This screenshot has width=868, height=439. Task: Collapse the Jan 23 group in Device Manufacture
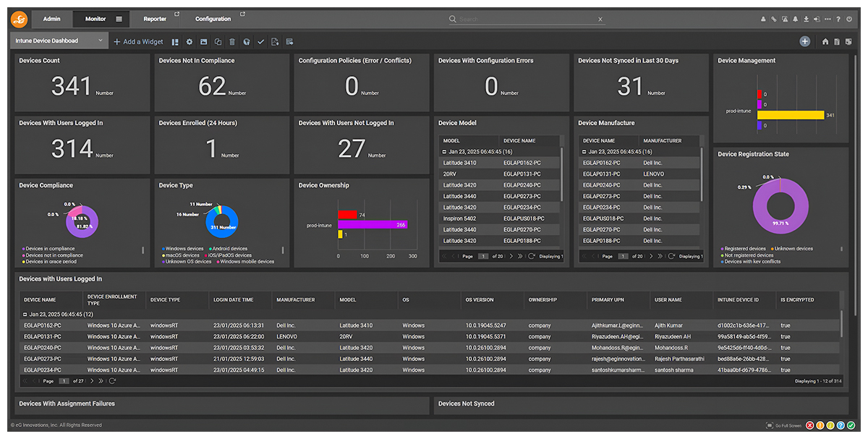click(584, 152)
